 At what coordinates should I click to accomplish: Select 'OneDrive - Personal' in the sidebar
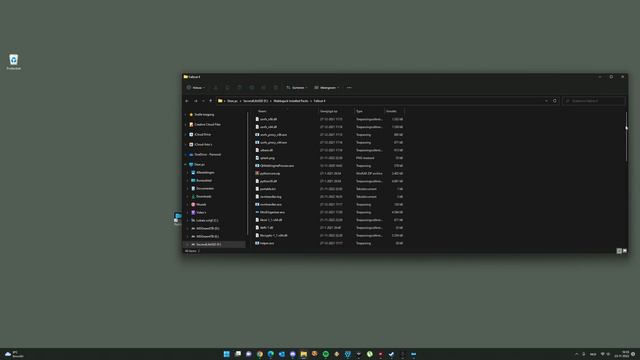(207, 155)
